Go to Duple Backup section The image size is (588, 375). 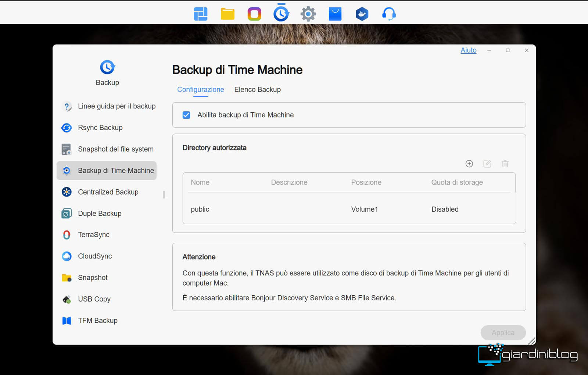pos(107,213)
